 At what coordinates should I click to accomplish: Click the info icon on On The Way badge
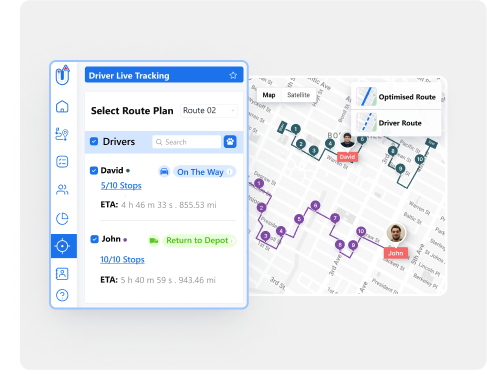click(x=230, y=172)
